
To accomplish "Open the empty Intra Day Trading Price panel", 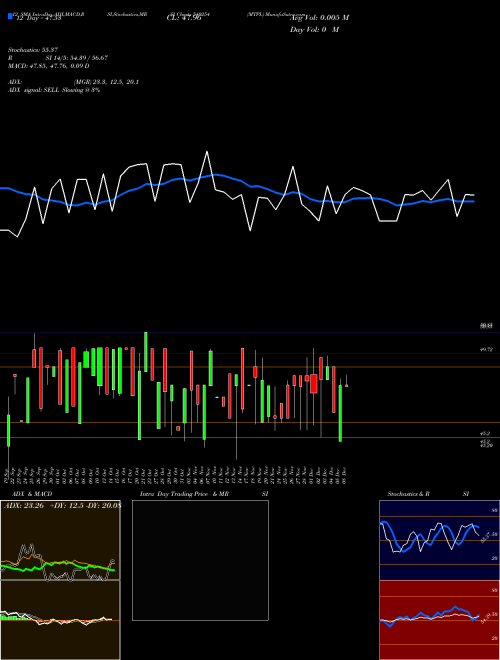I will coord(200,560).
